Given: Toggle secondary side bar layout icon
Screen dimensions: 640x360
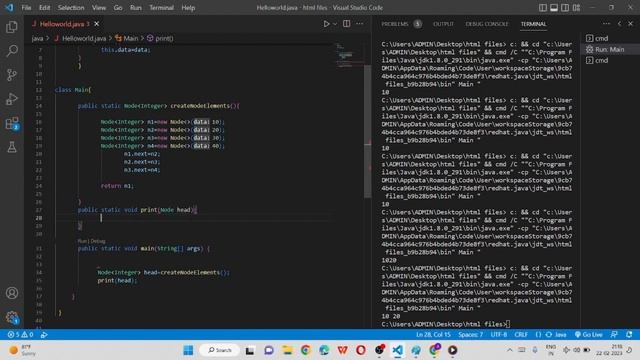Looking at the screenshot, I should (x=565, y=8).
